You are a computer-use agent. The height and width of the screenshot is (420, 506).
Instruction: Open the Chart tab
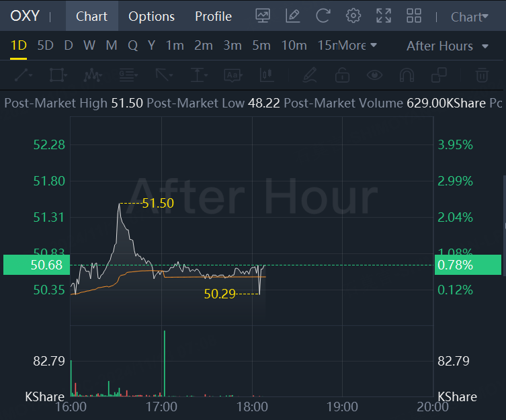(x=91, y=16)
